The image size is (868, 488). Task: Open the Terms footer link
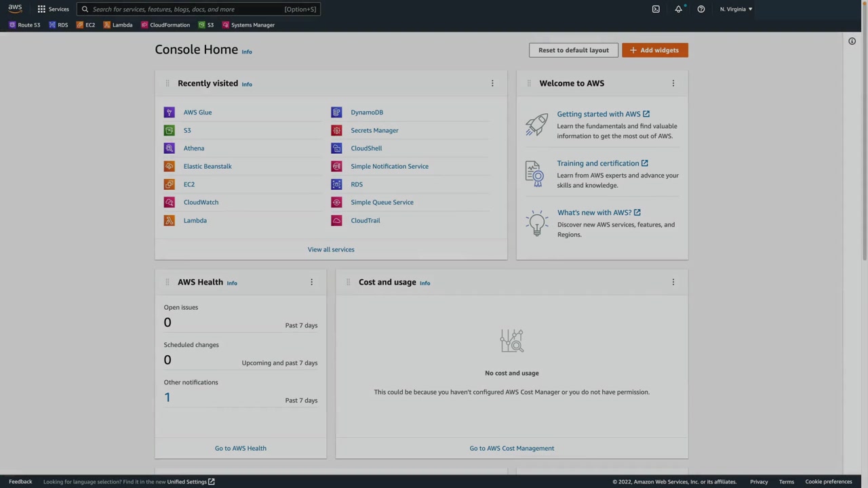pos(787,482)
